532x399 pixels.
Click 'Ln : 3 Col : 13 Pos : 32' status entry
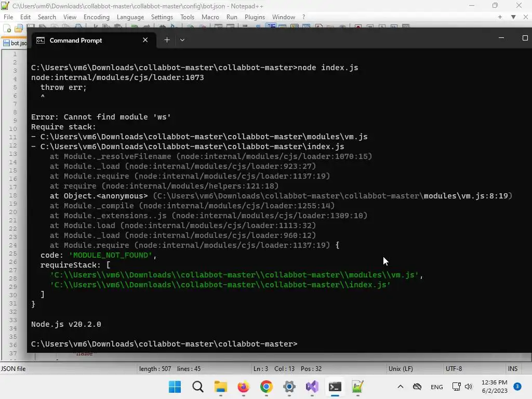click(x=287, y=369)
